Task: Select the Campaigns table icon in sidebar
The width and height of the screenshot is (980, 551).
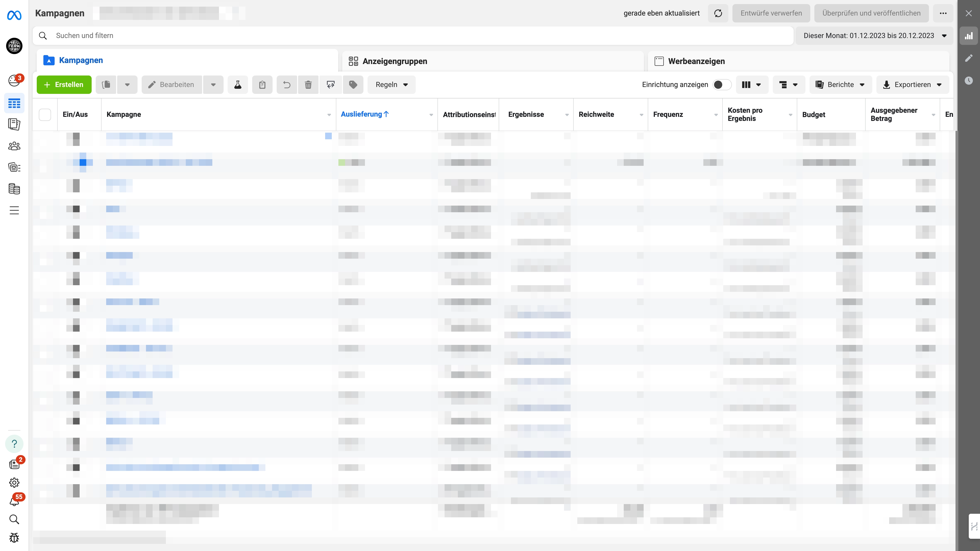Action: (x=14, y=103)
